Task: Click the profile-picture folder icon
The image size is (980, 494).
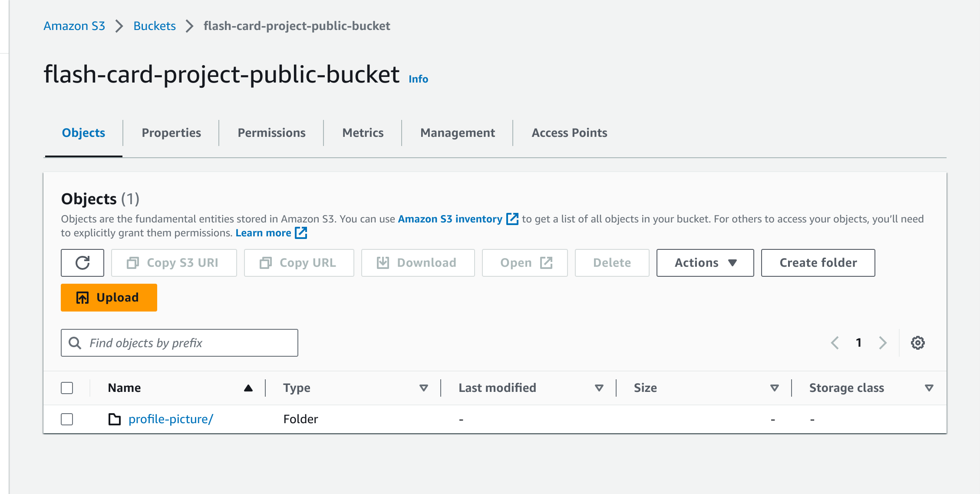Action: click(114, 419)
